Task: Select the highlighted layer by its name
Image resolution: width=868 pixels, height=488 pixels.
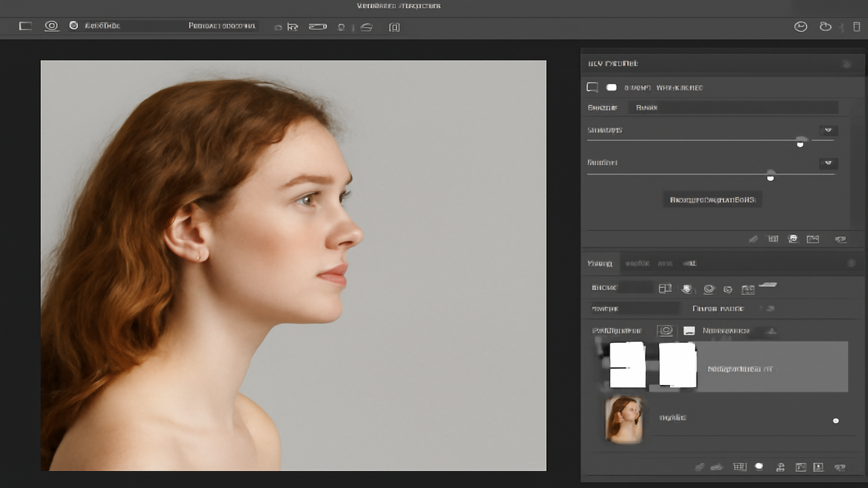Action: click(x=740, y=369)
